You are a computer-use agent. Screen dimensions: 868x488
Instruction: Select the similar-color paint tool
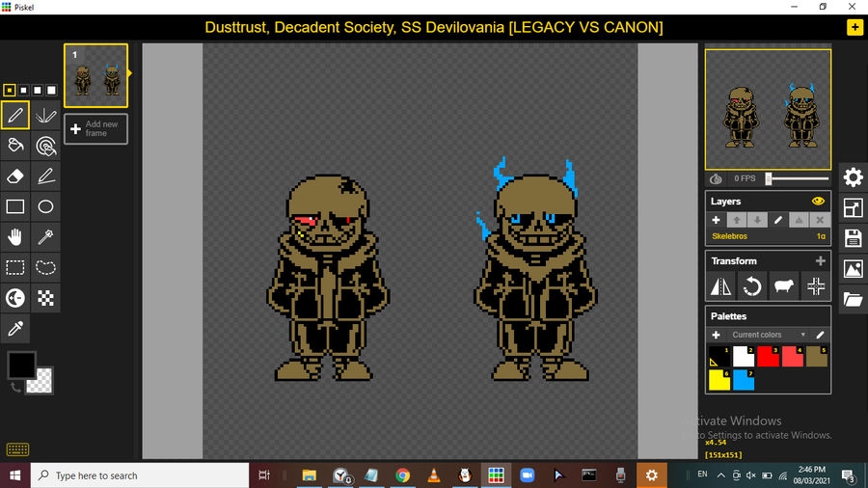tap(45, 146)
